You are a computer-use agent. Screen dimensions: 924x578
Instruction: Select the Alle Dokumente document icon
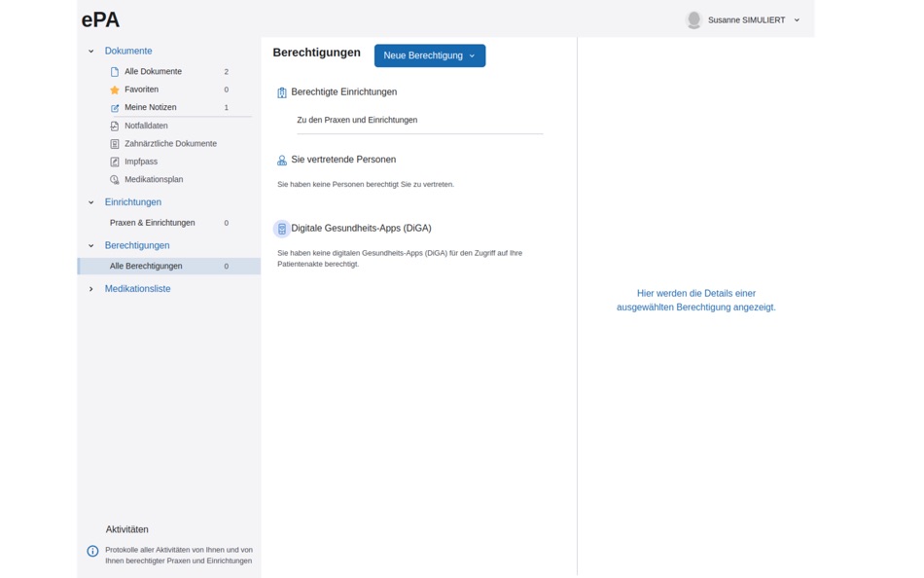[x=112, y=71]
